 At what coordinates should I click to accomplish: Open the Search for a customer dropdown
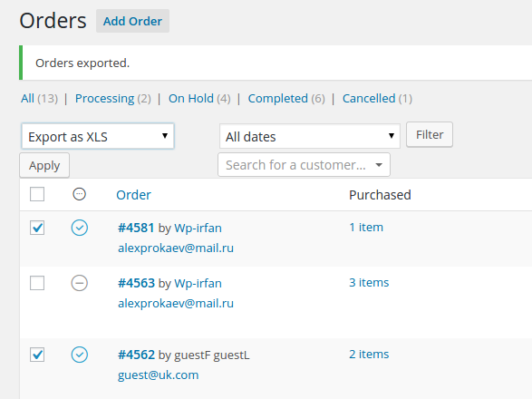tap(304, 165)
